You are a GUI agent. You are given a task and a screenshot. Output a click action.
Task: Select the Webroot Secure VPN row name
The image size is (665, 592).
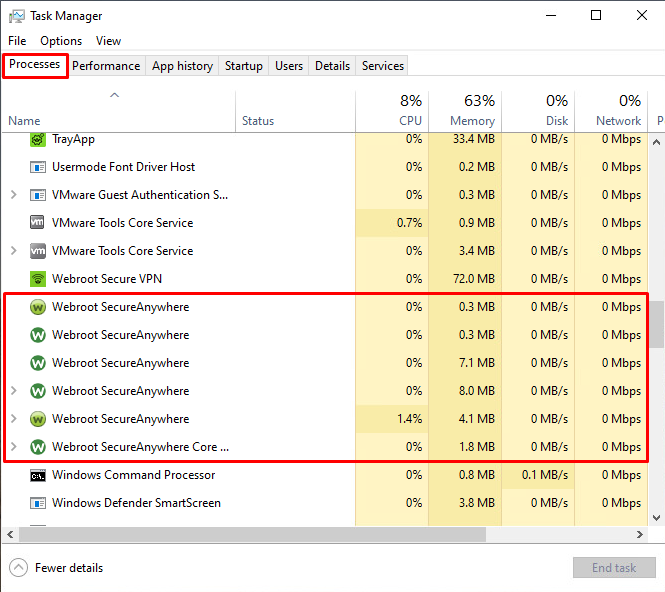[107, 279]
